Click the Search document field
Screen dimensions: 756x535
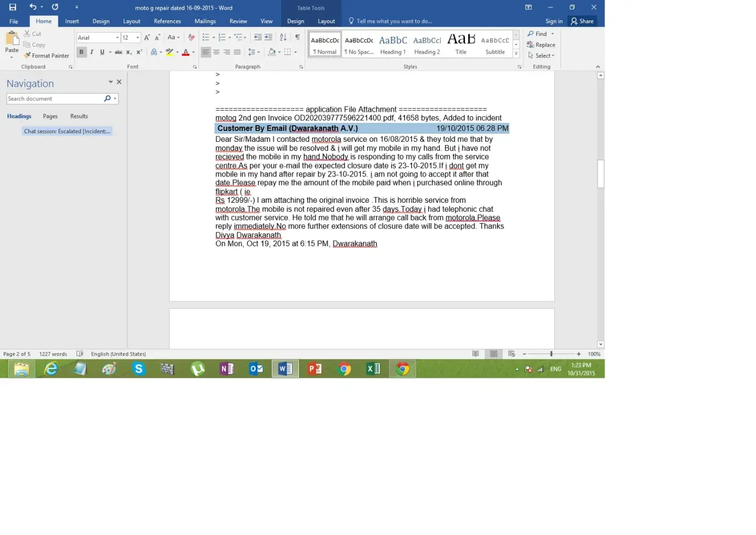[54, 99]
